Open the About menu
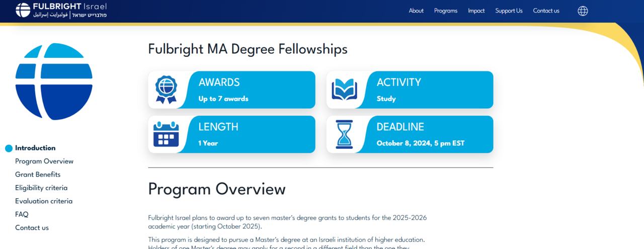Image resolution: width=644 pixels, height=249 pixels. click(x=416, y=11)
